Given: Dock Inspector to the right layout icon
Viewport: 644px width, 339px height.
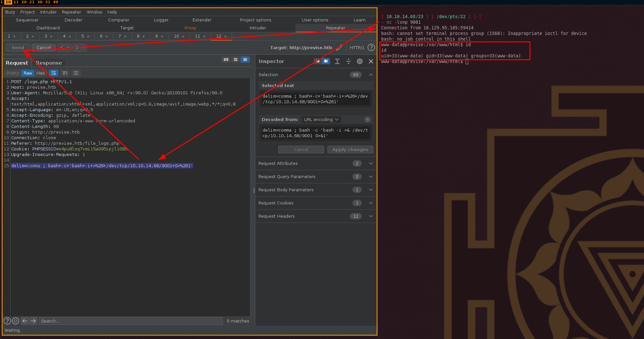Looking at the screenshot, I should [326, 61].
